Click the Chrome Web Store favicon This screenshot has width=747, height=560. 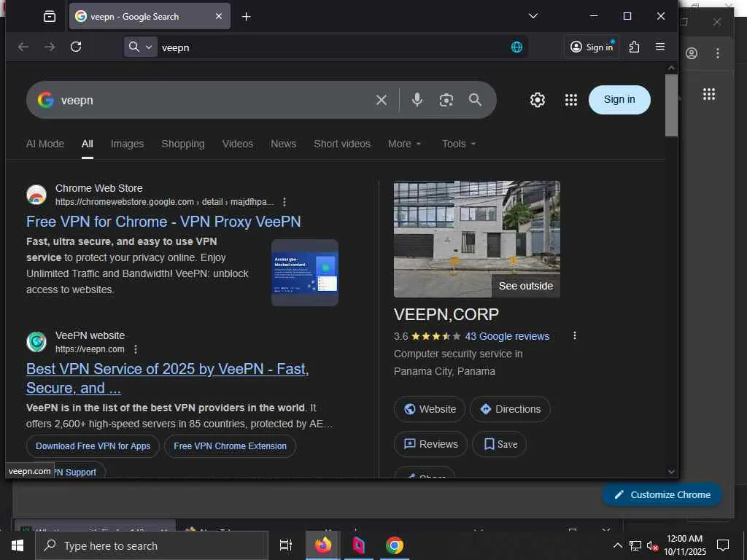[36, 195]
